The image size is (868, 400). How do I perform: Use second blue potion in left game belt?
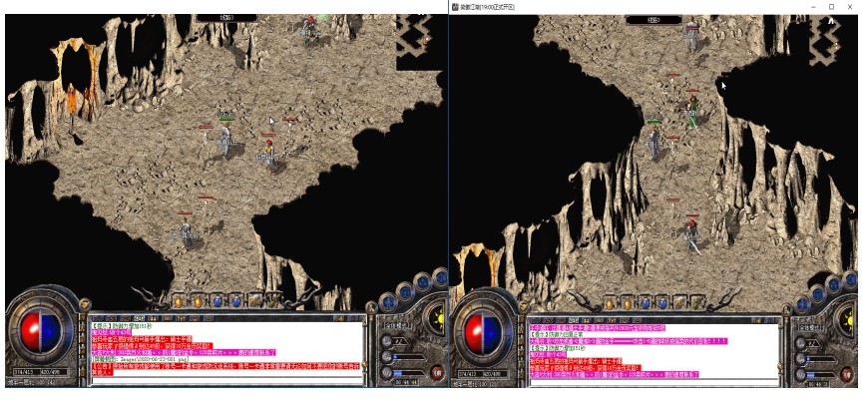(236, 301)
